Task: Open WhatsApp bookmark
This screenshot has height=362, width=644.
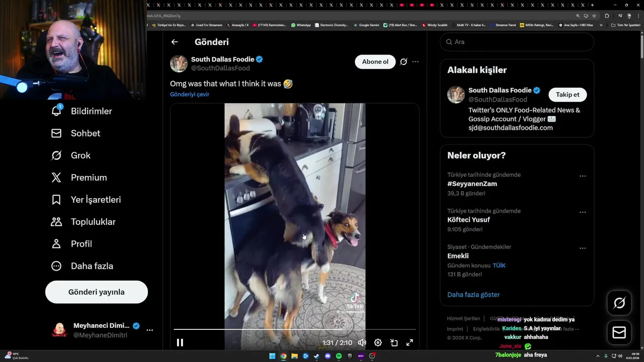Action: pyautogui.click(x=301, y=25)
